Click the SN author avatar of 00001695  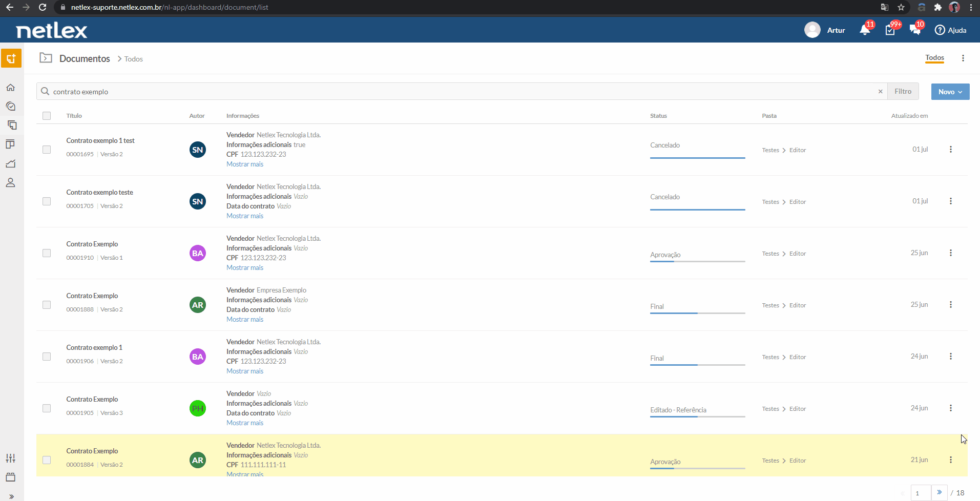[198, 150]
